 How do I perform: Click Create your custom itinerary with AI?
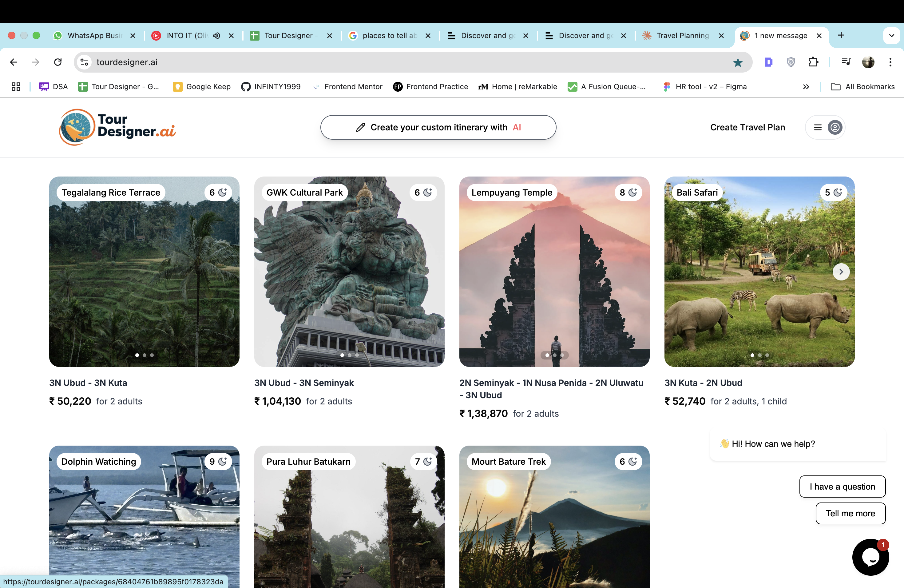click(438, 127)
